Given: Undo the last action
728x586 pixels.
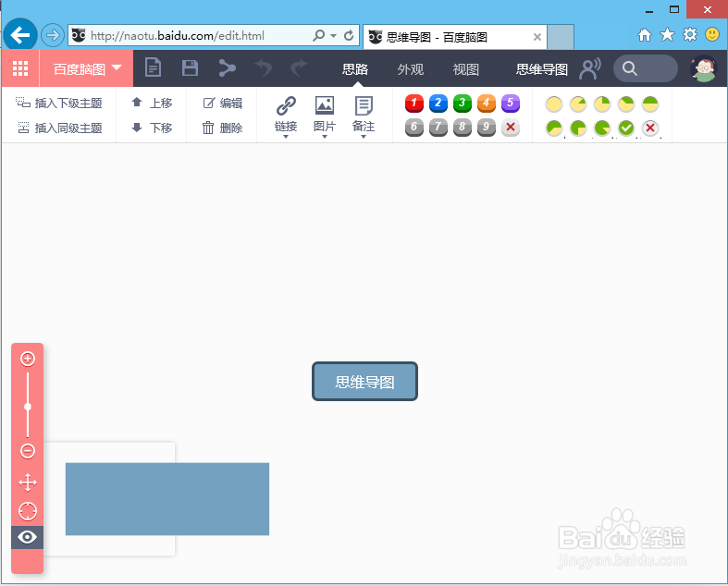Looking at the screenshot, I should (x=264, y=67).
